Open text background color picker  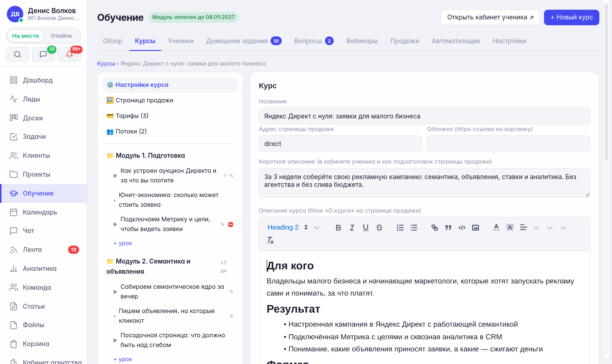pos(510,228)
